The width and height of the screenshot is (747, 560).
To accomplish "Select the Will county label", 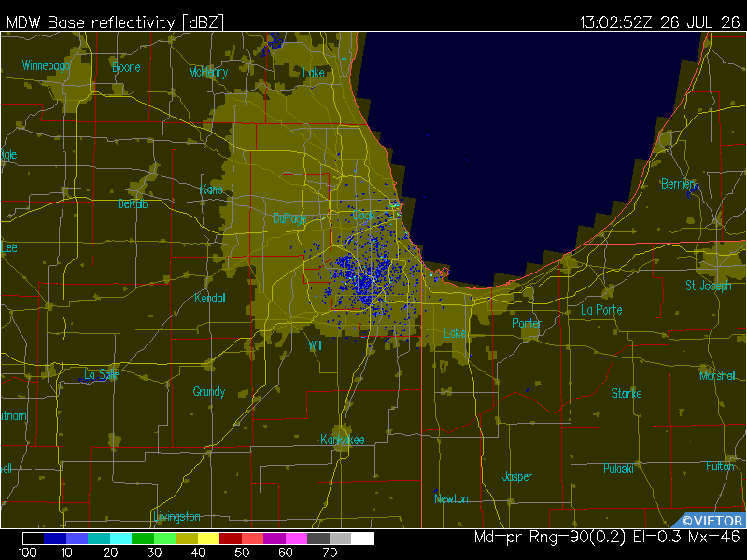I will click(315, 345).
